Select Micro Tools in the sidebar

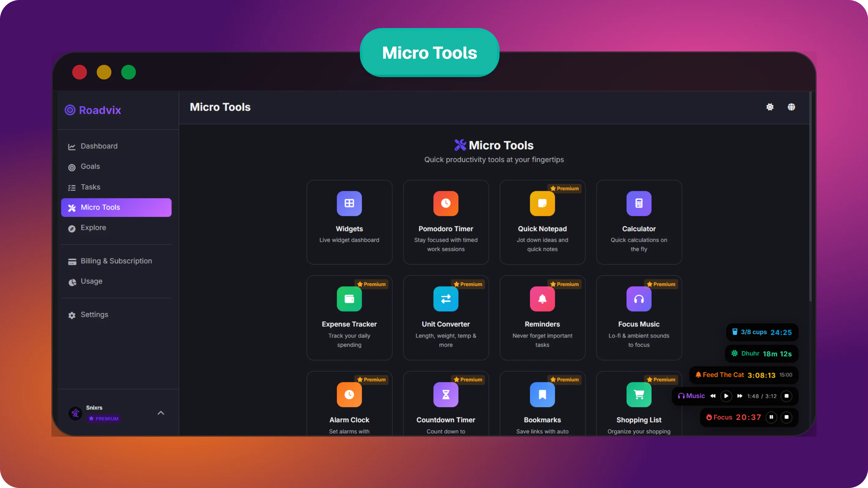[x=116, y=207]
